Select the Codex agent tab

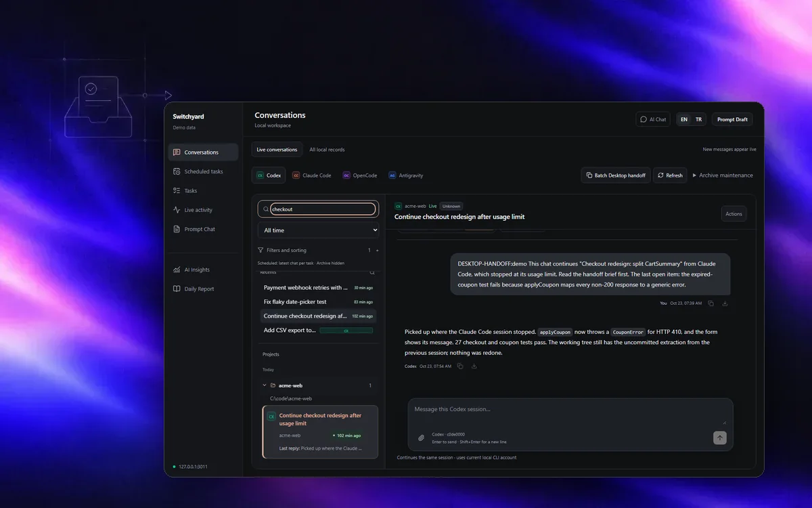point(269,175)
